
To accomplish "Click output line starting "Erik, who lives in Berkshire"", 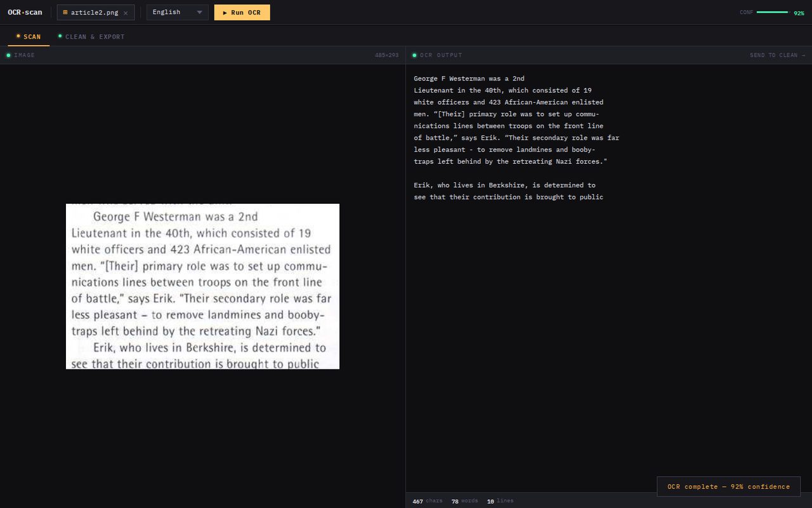I will 504,185.
